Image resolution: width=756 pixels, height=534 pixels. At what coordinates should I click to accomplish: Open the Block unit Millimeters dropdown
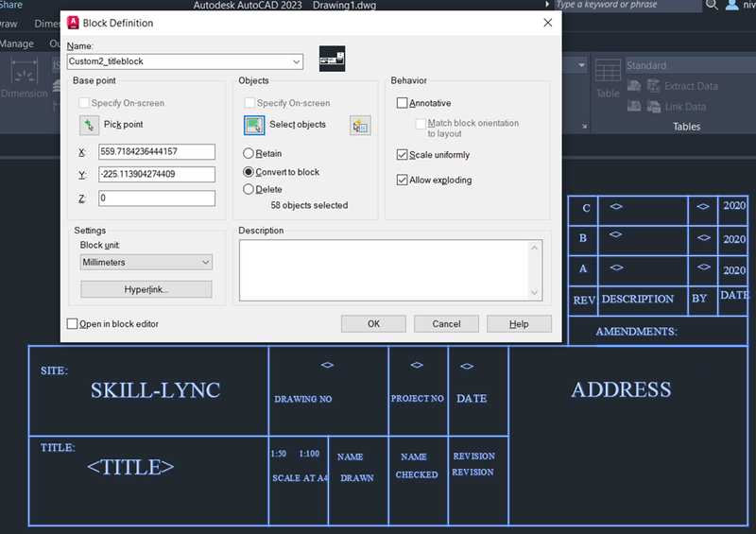tap(146, 263)
